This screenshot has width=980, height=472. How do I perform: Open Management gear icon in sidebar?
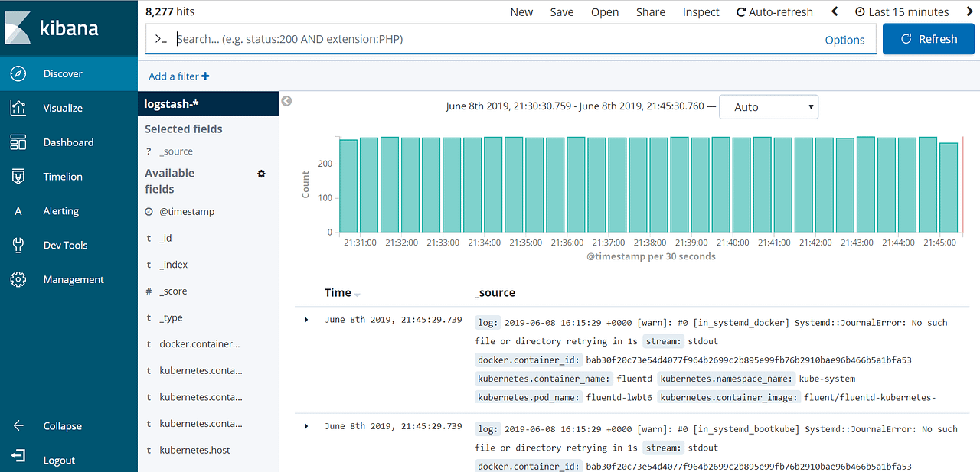tap(18, 279)
